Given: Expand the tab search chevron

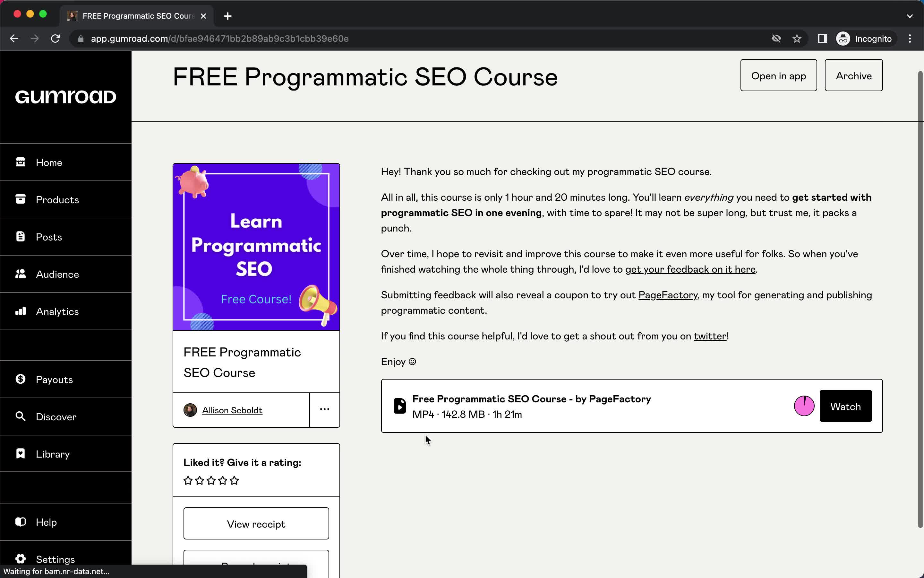Looking at the screenshot, I should [x=910, y=16].
